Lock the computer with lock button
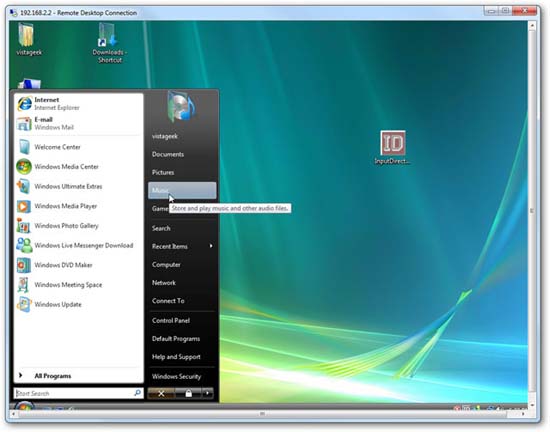 (x=188, y=393)
